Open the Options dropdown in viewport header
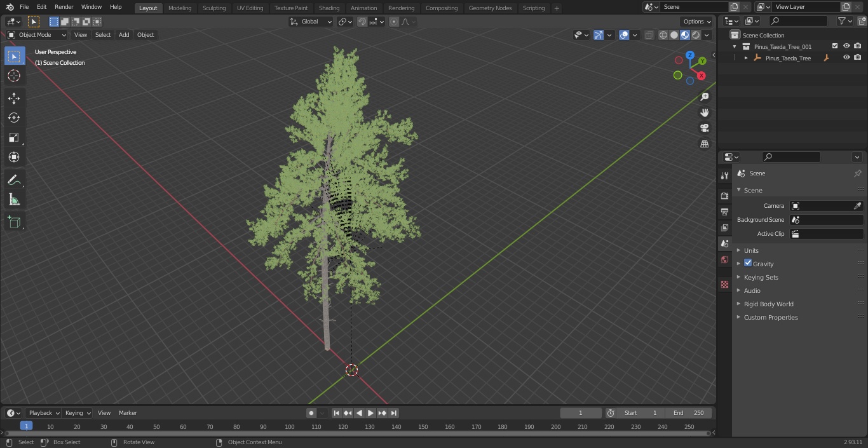 [697, 22]
